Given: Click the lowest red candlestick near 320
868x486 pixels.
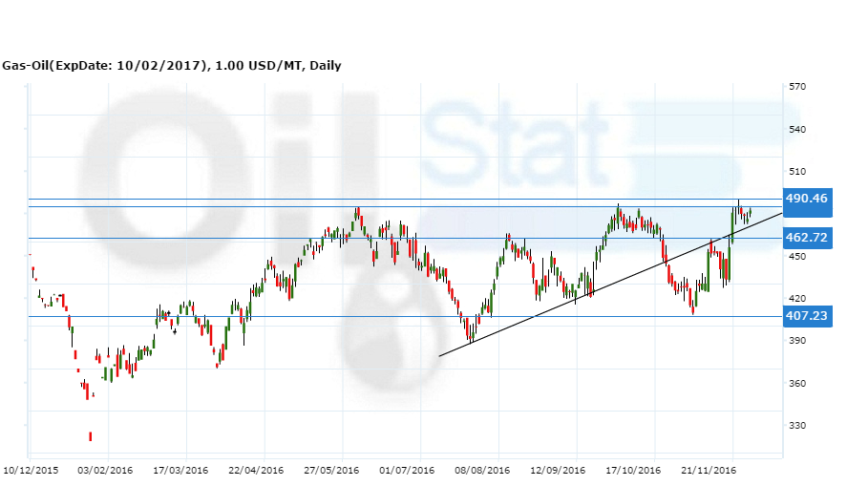Looking at the screenshot, I should (91, 436).
